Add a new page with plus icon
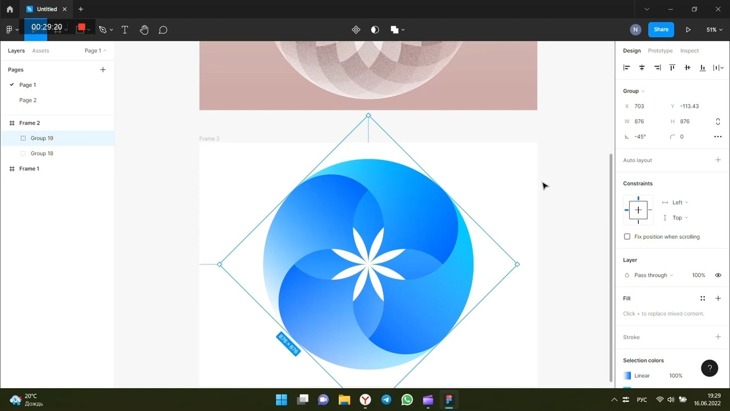The image size is (730, 411). tap(103, 70)
